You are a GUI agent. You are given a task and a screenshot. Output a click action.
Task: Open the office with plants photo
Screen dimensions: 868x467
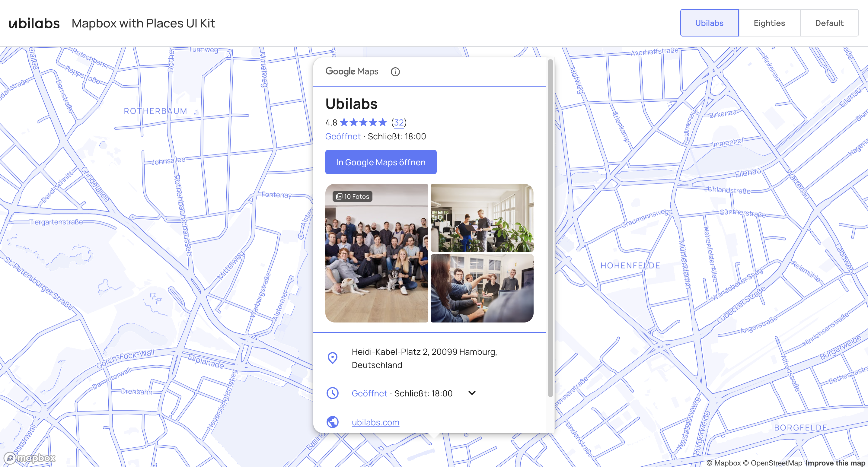tap(482, 218)
